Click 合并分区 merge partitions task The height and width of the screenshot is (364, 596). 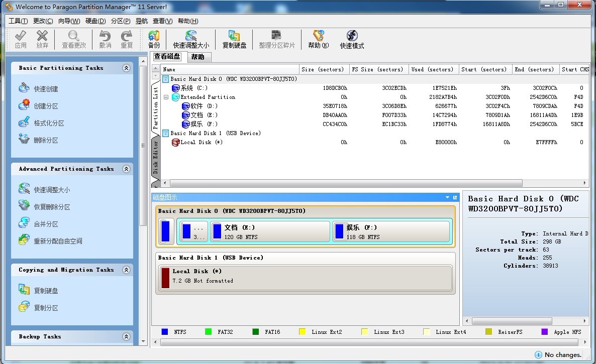click(46, 224)
